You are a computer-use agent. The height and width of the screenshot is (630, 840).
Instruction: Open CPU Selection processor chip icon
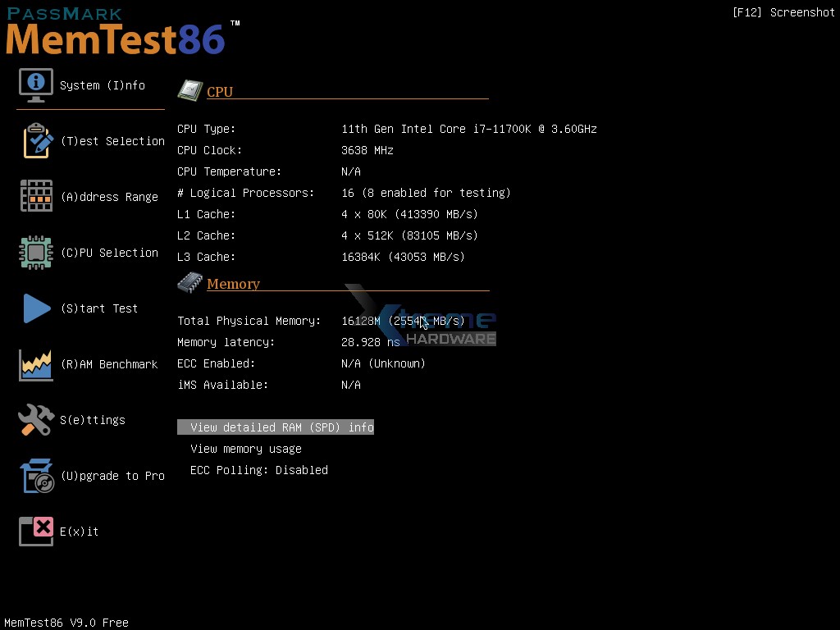point(35,252)
